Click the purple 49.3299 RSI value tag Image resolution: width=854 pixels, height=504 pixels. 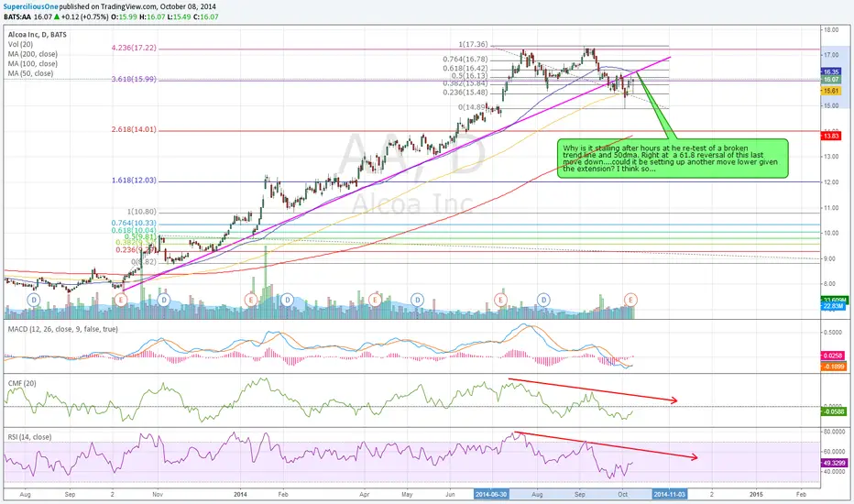[835, 463]
